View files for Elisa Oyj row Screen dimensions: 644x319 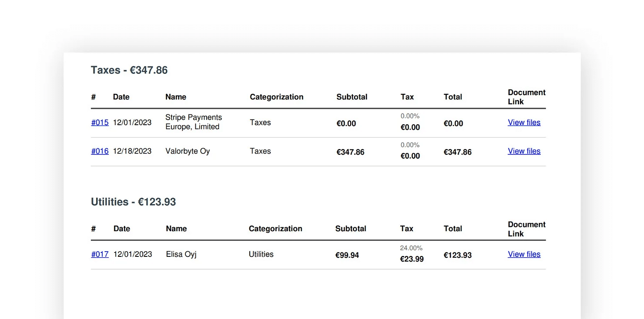tap(524, 254)
